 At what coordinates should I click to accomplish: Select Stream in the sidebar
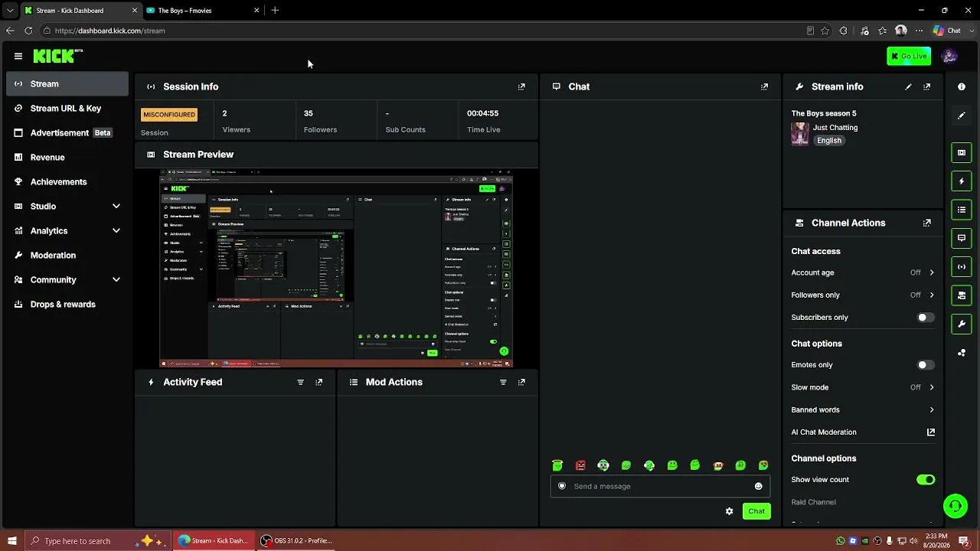[x=67, y=83]
